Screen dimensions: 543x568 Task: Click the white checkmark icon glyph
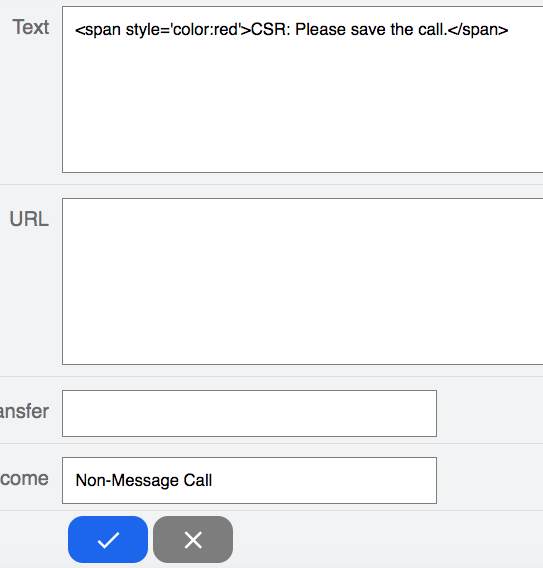click(108, 540)
